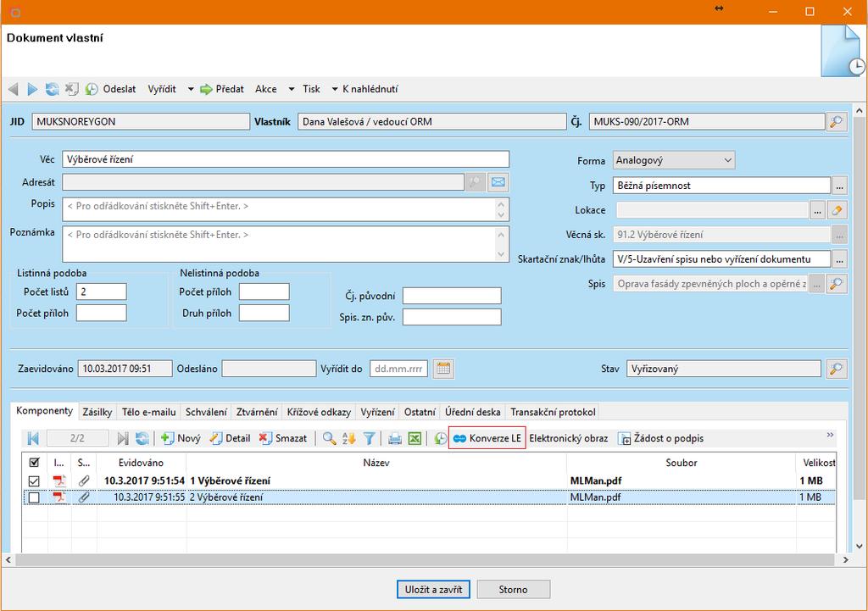
Task: Click the Žádost o podpis button
Action: click(661, 438)
